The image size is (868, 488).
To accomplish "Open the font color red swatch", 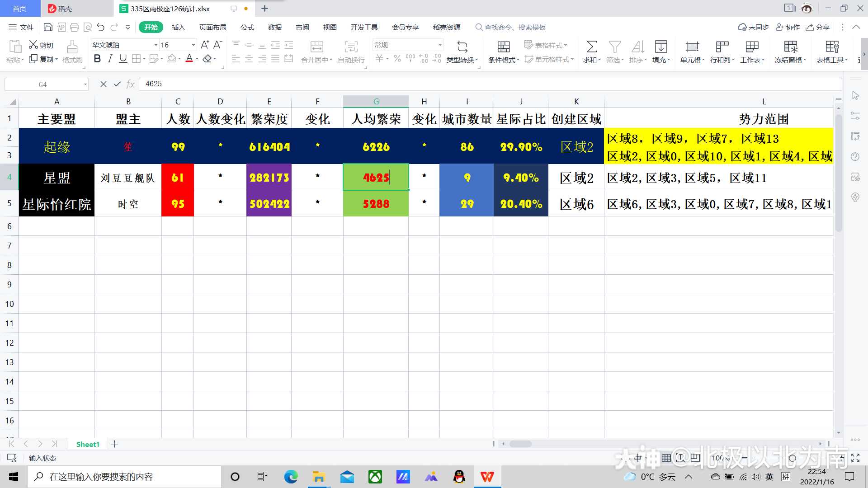I will (189, 59).
